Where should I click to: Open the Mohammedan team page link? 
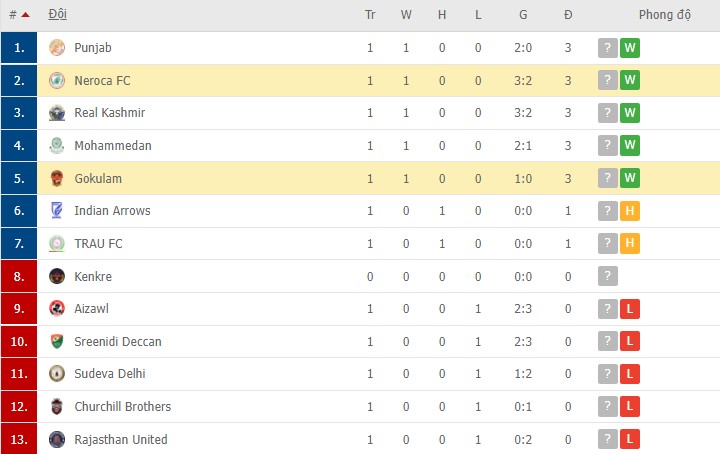coord(113,146)
